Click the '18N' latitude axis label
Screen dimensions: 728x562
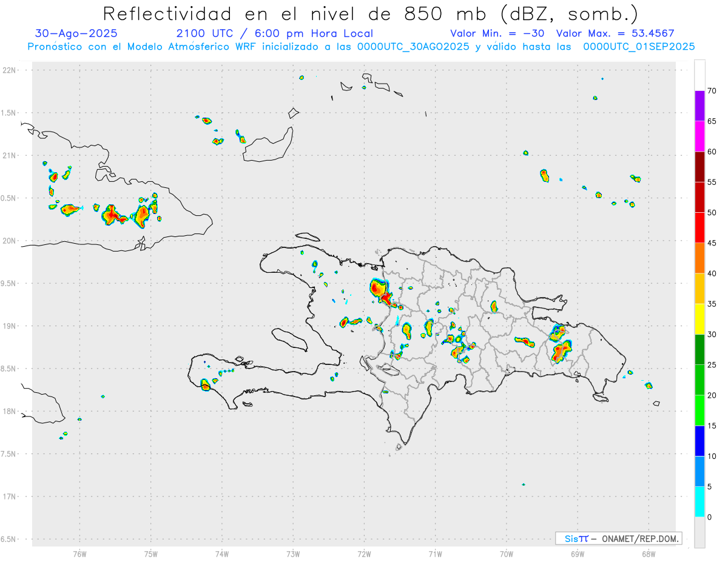(x=10, y=412)
